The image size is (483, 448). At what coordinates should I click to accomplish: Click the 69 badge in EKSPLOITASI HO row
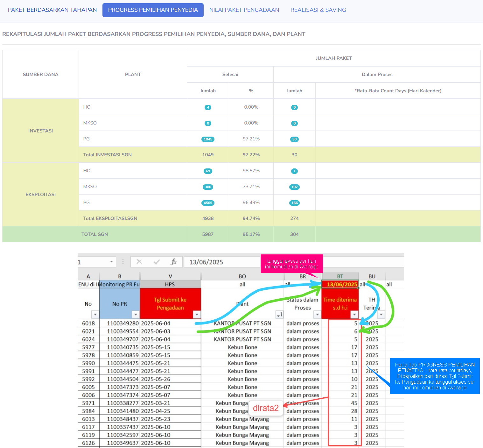point(208,171)
